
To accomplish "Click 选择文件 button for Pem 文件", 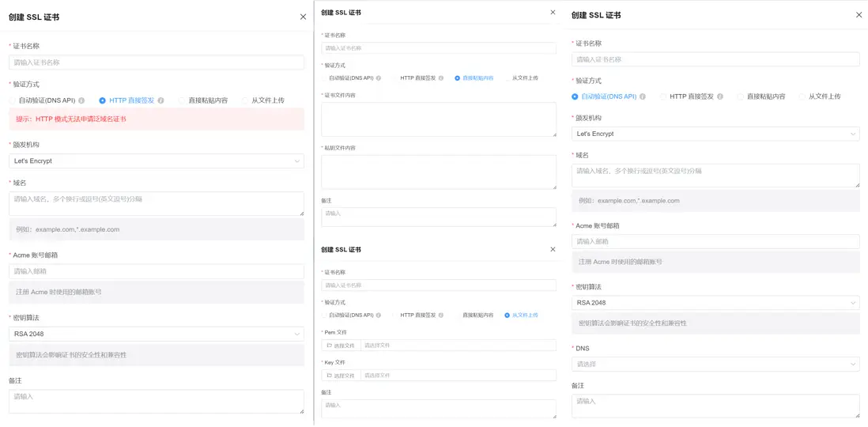I will click(341, 345).
